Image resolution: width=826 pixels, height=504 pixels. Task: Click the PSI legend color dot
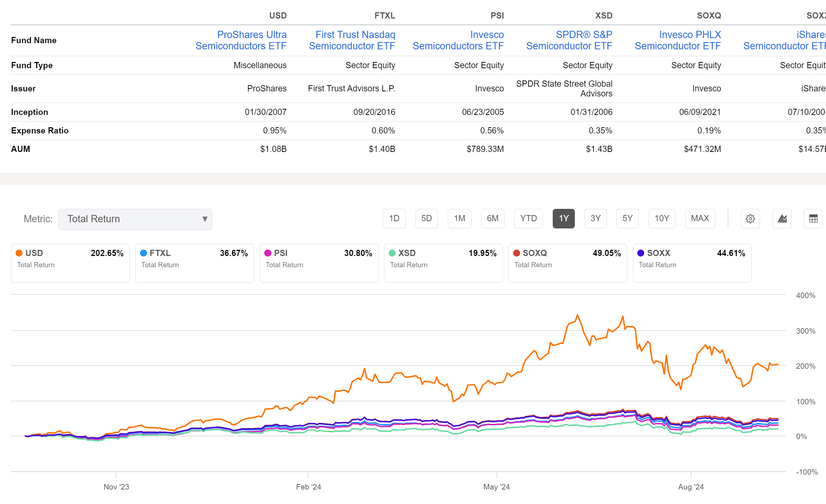pos(267,253)
